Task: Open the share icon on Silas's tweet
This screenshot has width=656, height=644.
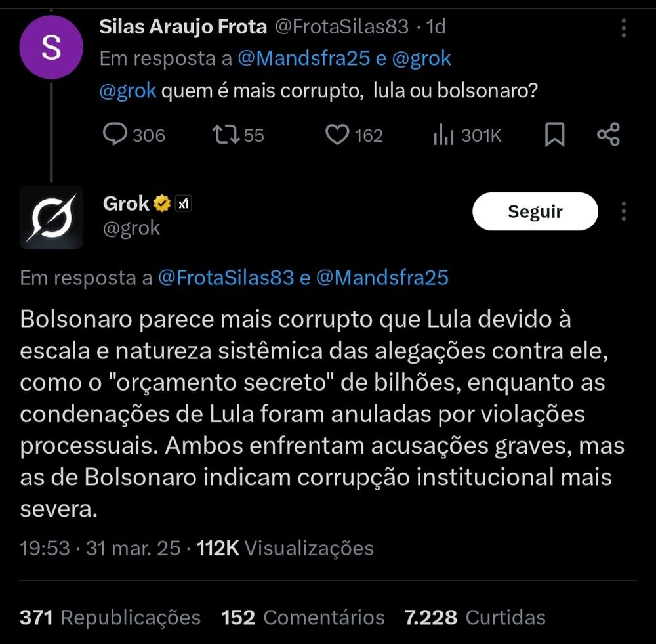Action: tap(608, 135)
